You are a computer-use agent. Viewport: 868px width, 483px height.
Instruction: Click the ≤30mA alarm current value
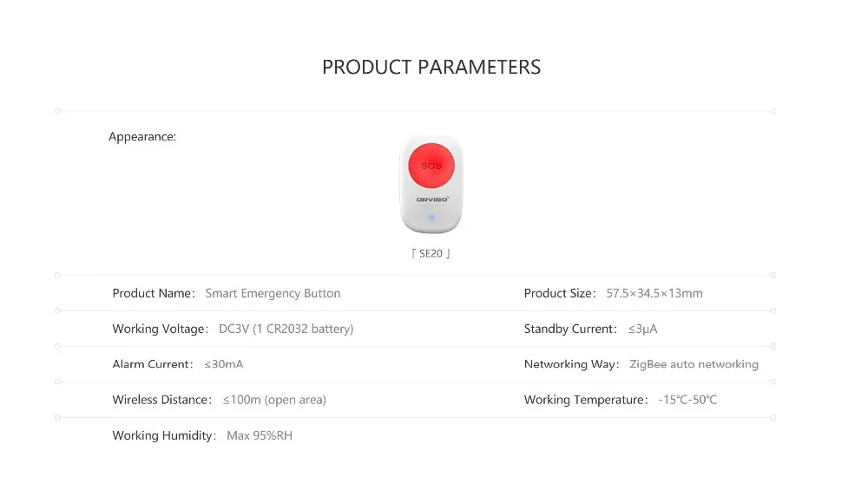coord(224,365)
